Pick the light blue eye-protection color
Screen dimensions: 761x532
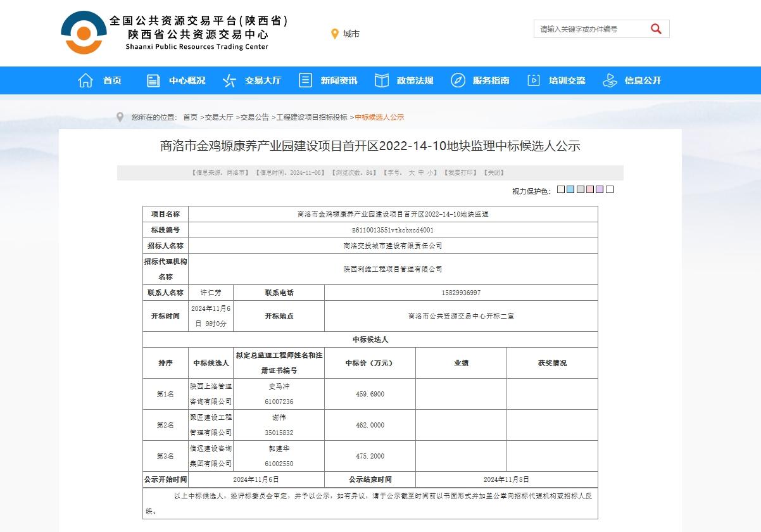tap(570, 189)
